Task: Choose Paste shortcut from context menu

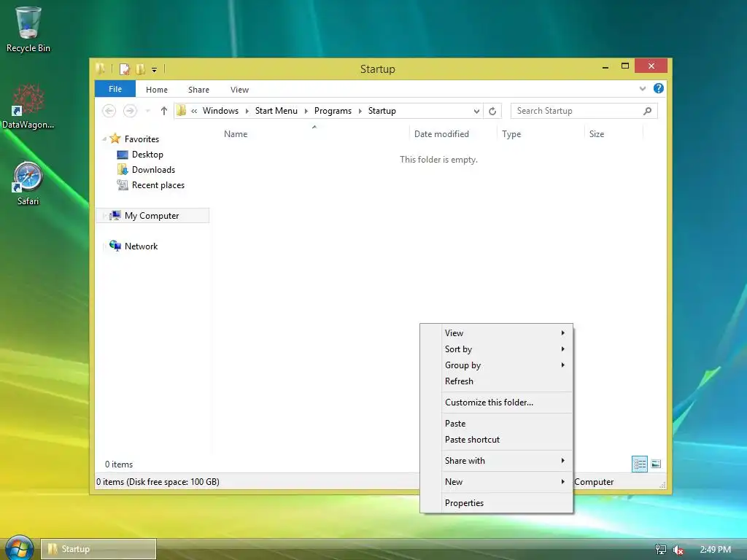Action: coord(496,440)
